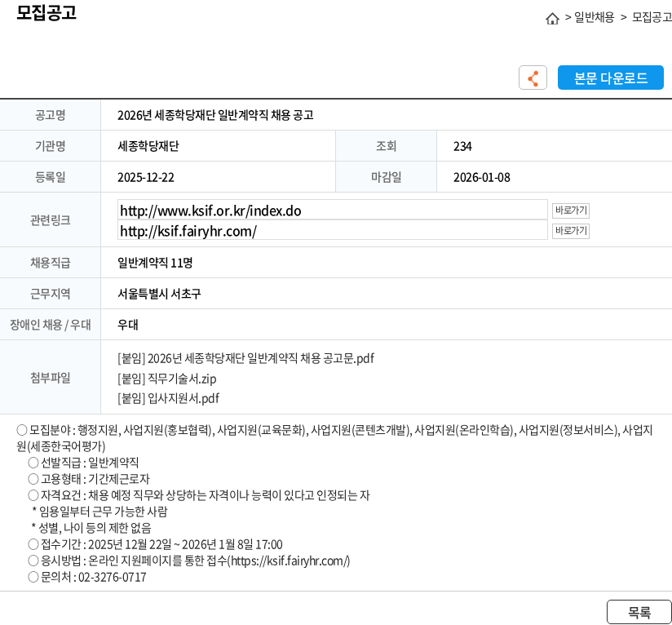Viewport: 672px width, 625px height.
Task: Click the 일반계약직 11명 value
Action: click(155, 263)
